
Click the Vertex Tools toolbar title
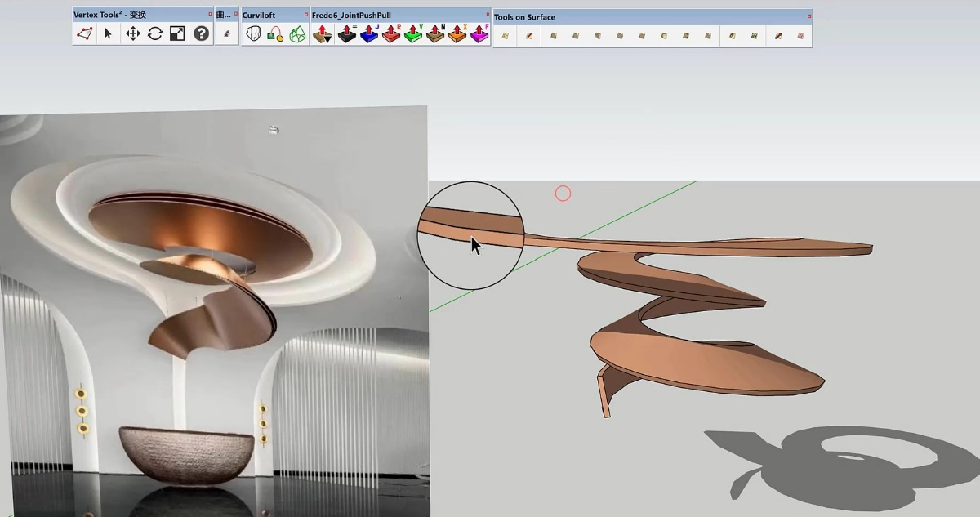109,15
